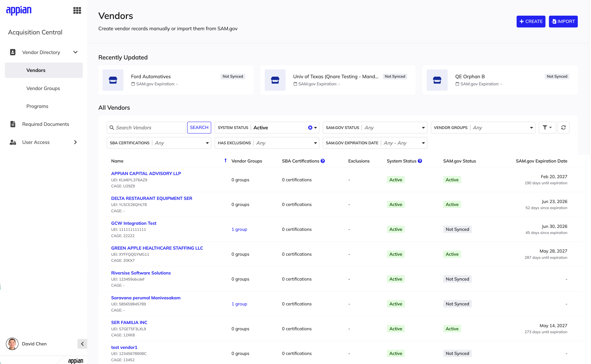Click the Univ of Texas card store icon

[275, 80]
